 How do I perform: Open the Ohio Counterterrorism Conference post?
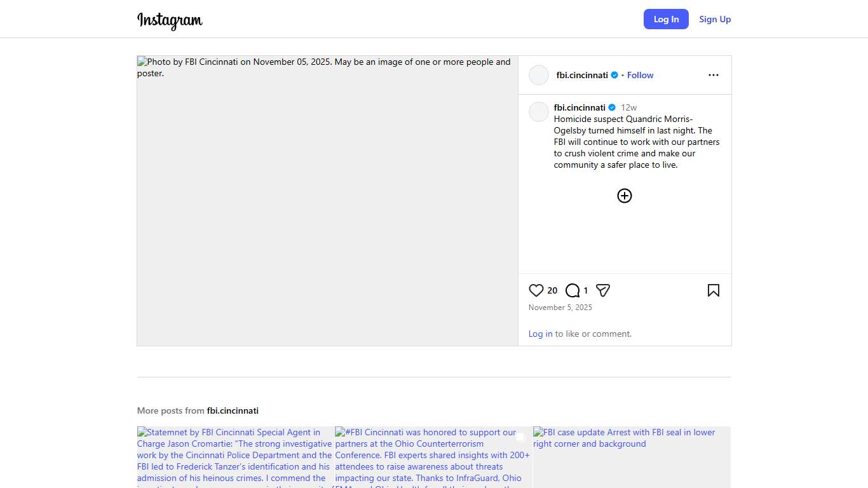(x=433, y=457)
